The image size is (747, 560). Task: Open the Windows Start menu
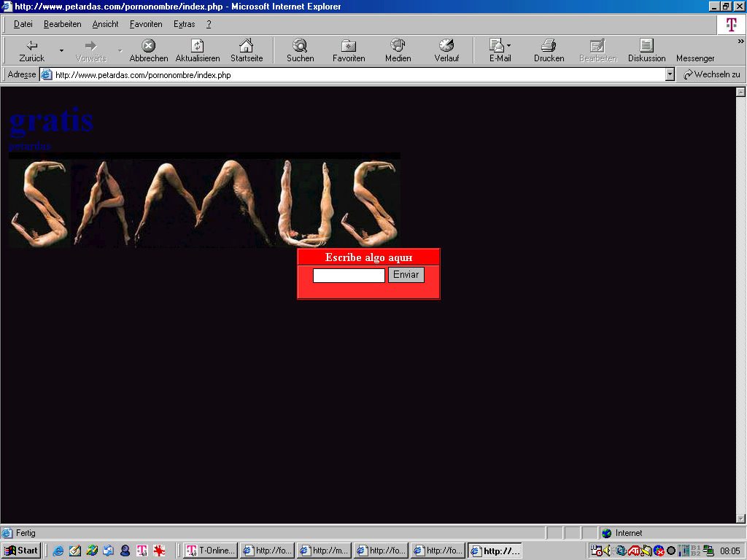click(21, 551)
